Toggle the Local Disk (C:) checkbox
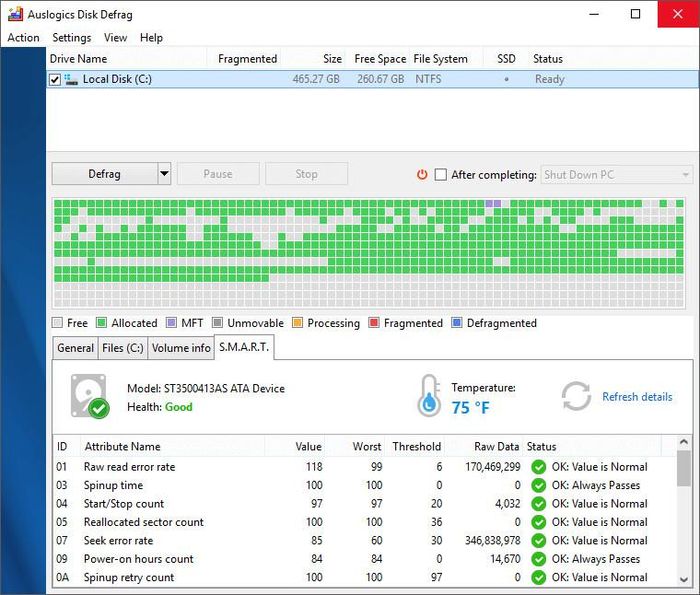Viewport: 700px width, 595px height. point(54,79)
